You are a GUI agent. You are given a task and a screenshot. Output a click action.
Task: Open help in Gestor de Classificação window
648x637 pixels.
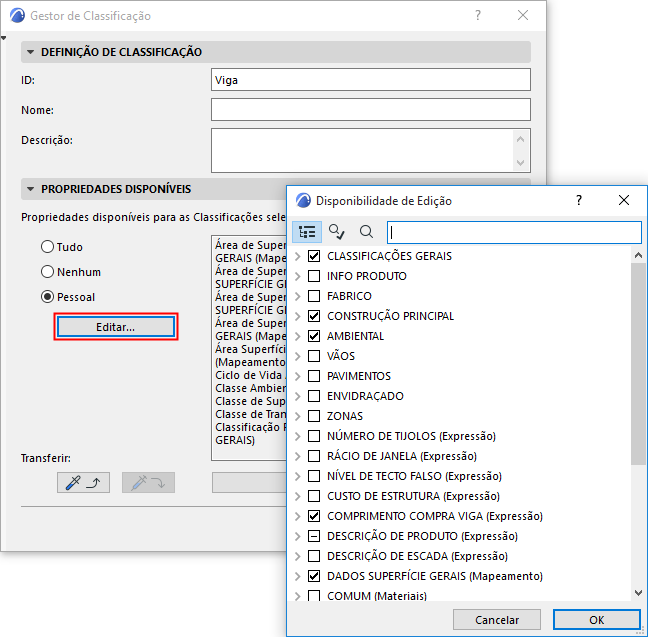point(478,15)
